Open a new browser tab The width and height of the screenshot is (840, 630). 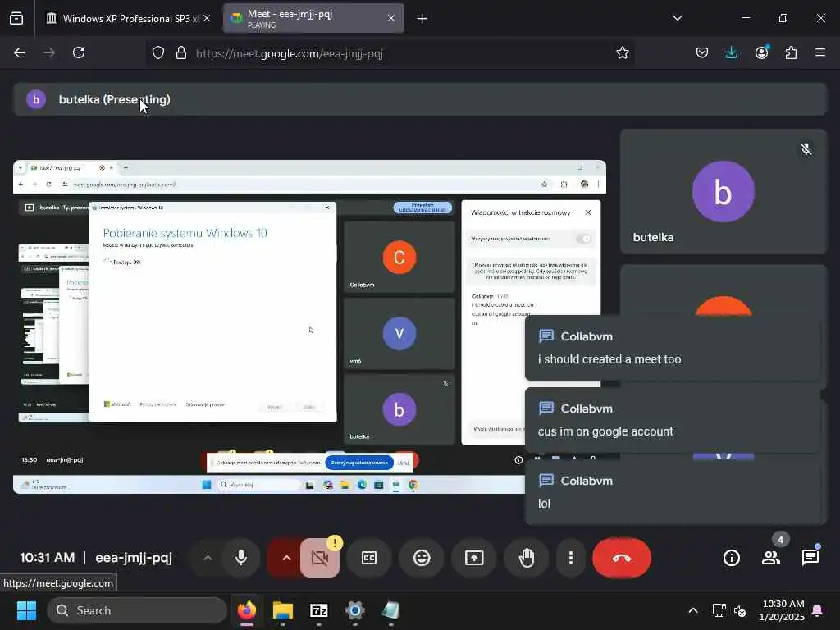click(422, 19)
